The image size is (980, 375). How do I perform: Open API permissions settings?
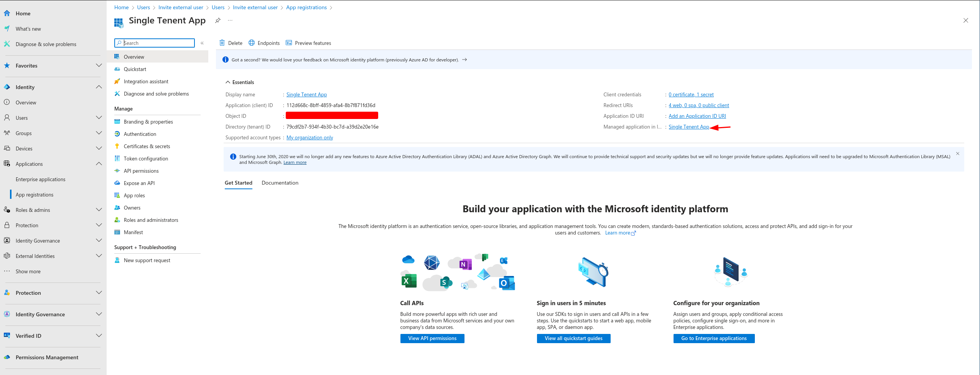pyautogui.click(x=141, y=170)
